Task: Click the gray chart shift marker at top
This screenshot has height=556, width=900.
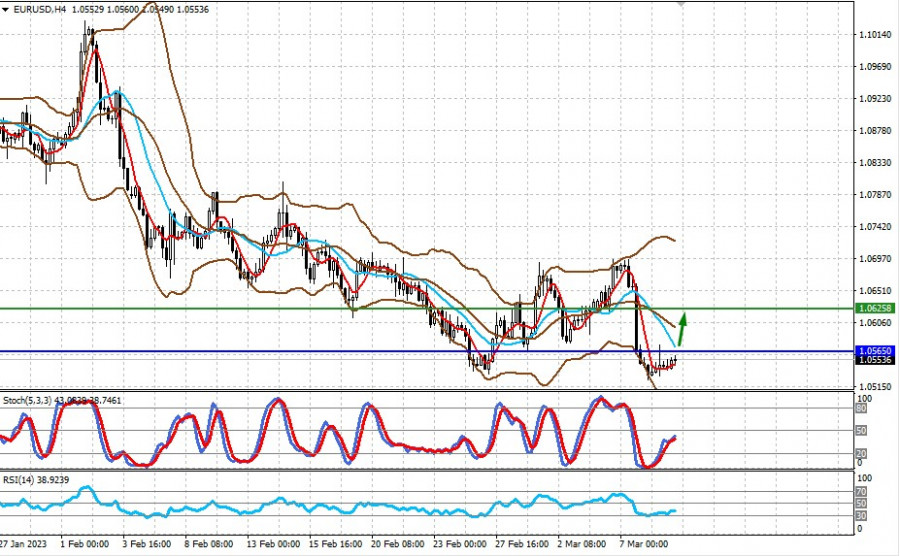Action: click(683, 5)
